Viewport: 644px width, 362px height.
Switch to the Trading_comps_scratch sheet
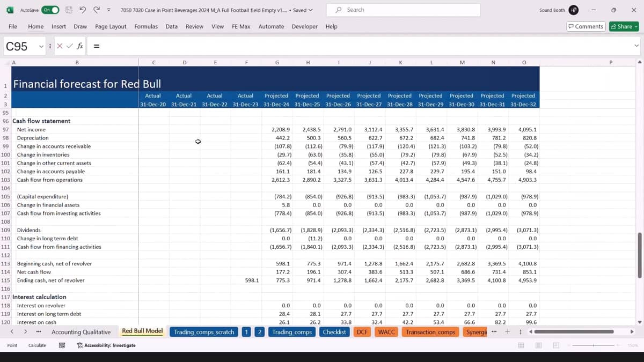tap(204, 332)
